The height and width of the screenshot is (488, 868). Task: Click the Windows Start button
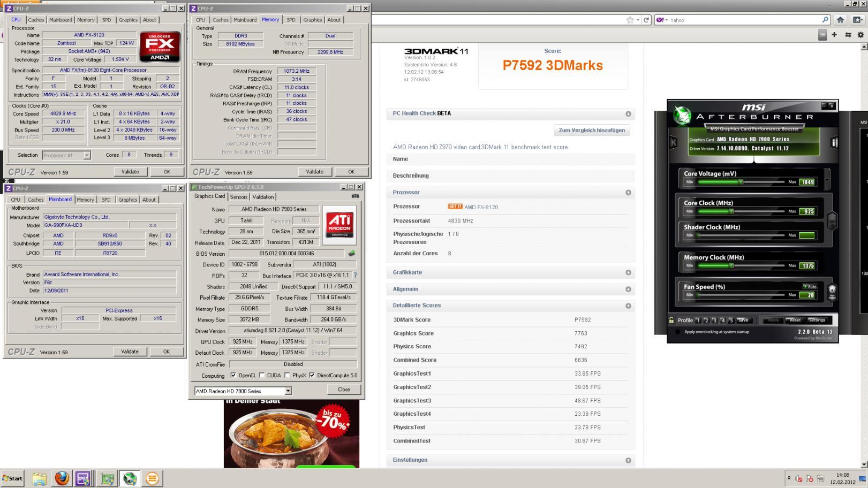coord(12,478)
